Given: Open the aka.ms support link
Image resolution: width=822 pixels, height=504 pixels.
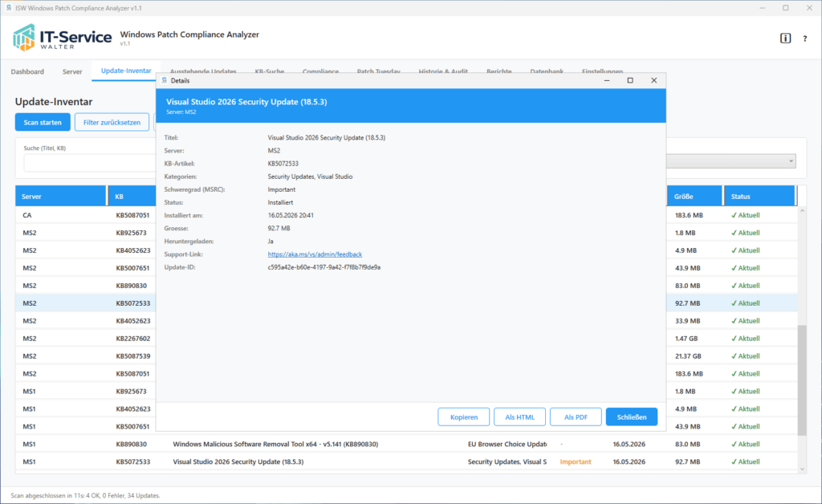Looking at the screenshot, I should pos(315,254).
